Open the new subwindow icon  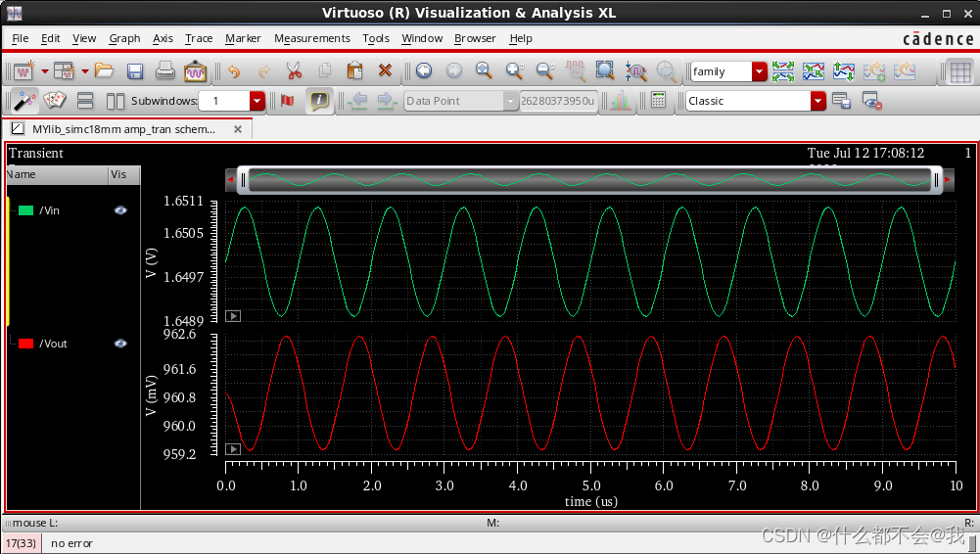(65, 71)
